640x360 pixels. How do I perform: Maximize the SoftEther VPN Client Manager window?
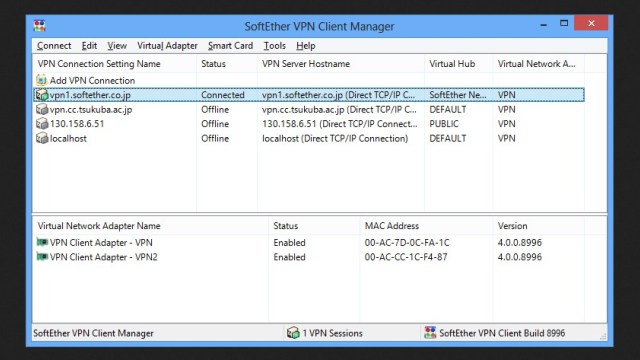564,23
